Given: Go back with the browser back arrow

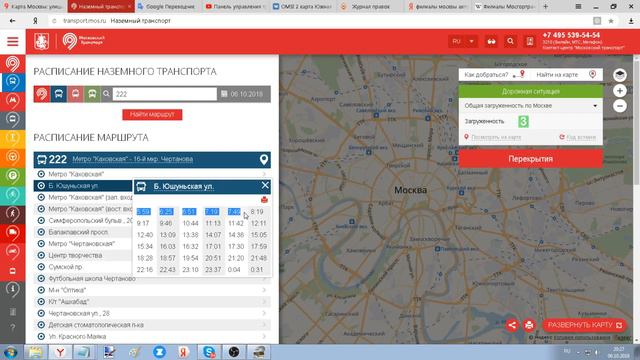Looking at the screenshot, I should (12, 21).
